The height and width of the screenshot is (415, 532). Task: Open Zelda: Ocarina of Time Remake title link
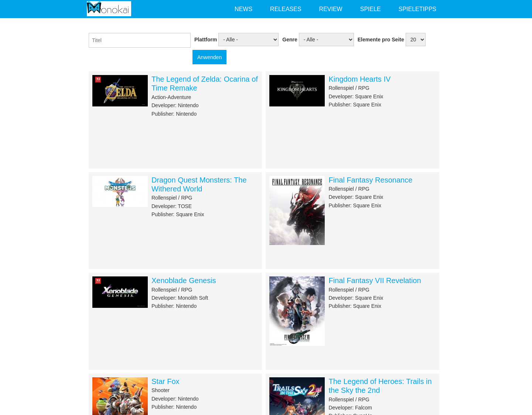coord(205,84)
